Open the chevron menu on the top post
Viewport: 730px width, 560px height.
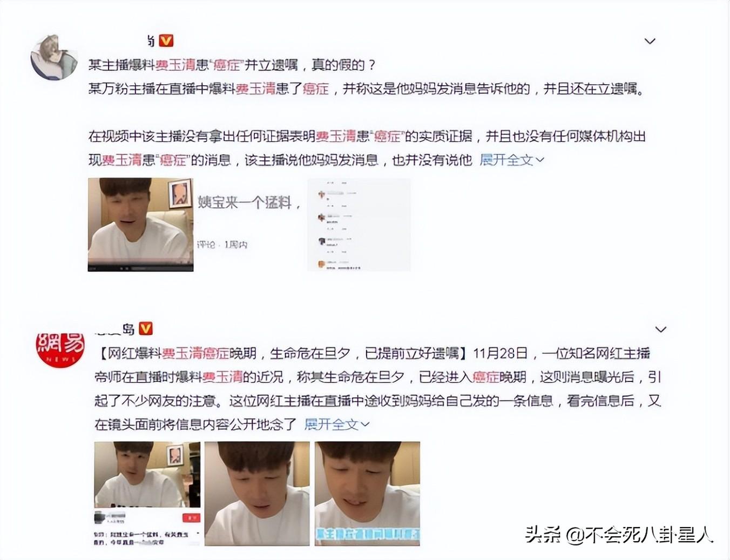(x=650, y=41)
